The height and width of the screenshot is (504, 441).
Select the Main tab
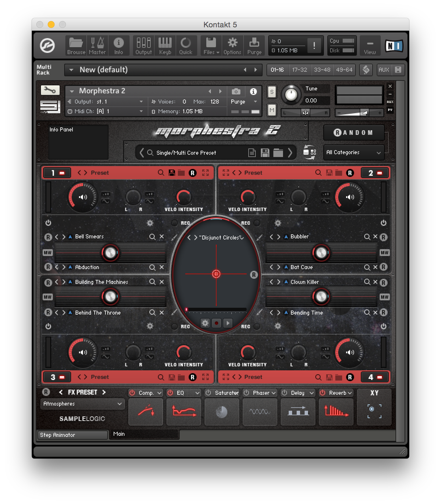[144, 434]
